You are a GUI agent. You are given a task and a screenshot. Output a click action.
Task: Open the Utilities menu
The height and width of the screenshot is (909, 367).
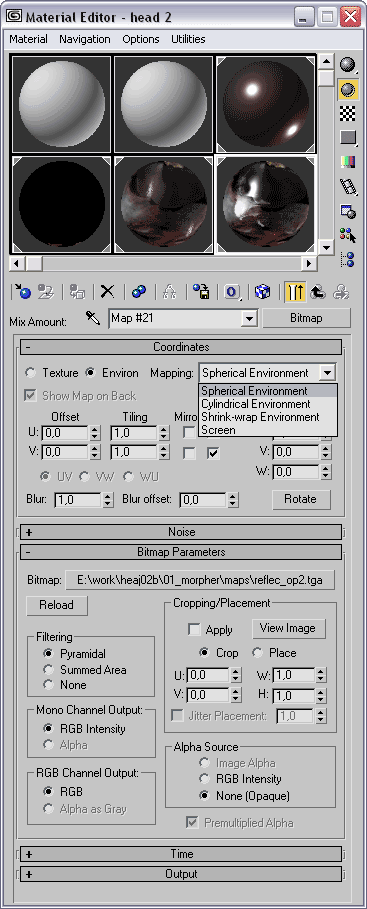pyautogui.click(x=188, y=39)
